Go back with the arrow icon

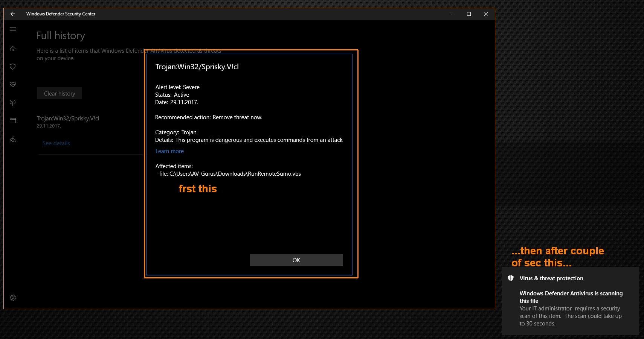coord(13,14)
